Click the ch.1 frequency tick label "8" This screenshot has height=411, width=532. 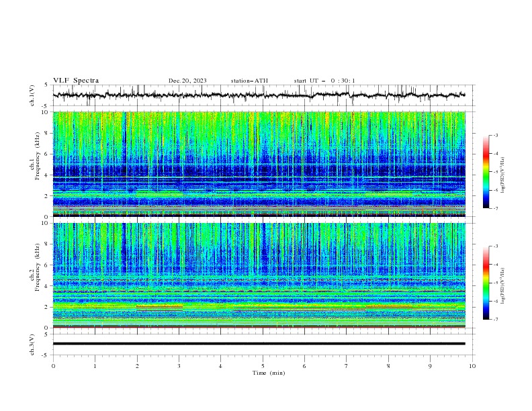pyautogui.click(x=48, y=133)
